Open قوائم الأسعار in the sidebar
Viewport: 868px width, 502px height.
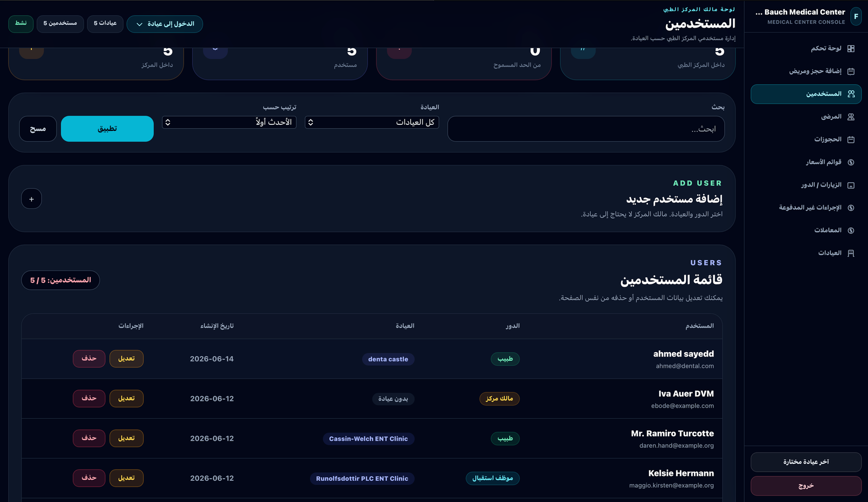coord(806,162)
